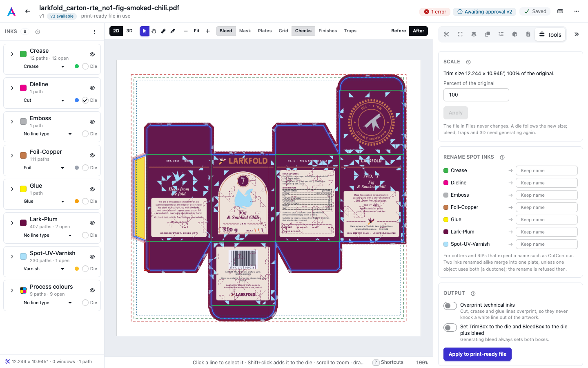The height and width of the screenshot is (368, 588).
Task: Click the v3 available badge
Action: (x=62, y=16)
